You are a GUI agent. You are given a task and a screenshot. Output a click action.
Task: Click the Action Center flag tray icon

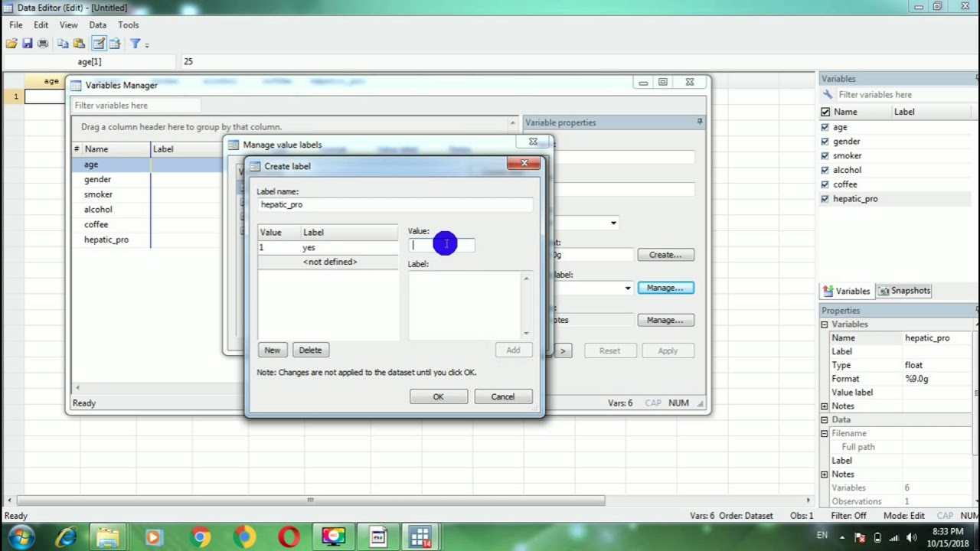(x=860, y=537)
